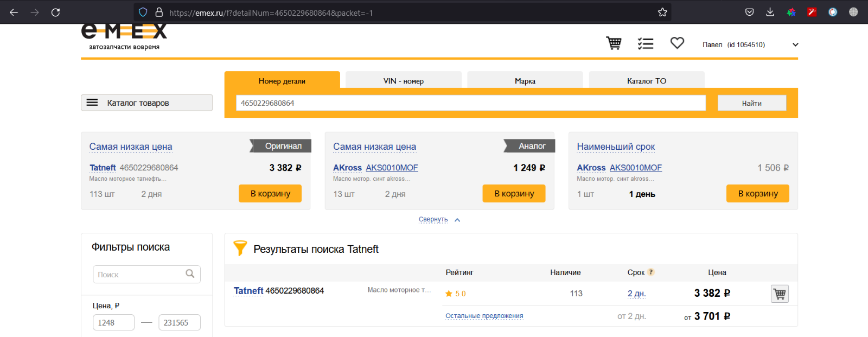
Task: Click the maximum price field showing 231565
Action: pos(180,322)
